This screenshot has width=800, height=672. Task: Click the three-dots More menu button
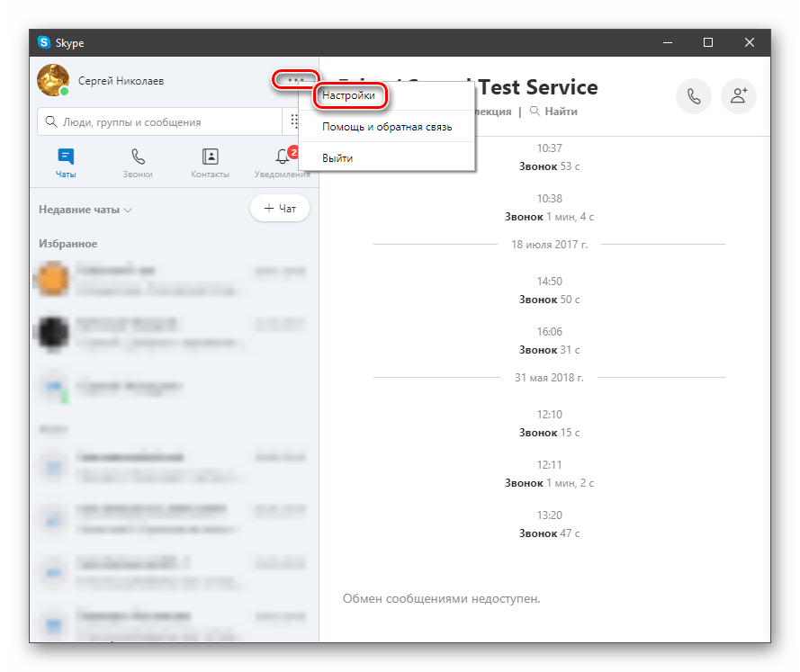click(x=295, y=81)
